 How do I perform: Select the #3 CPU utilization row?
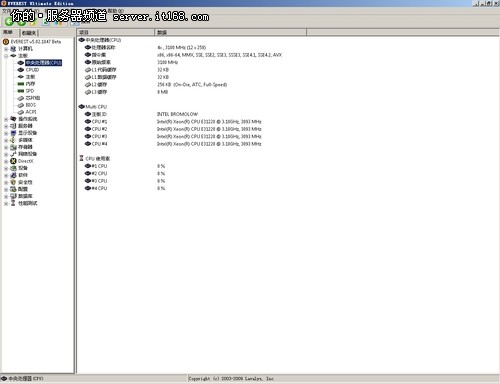(x=125, y=181)
